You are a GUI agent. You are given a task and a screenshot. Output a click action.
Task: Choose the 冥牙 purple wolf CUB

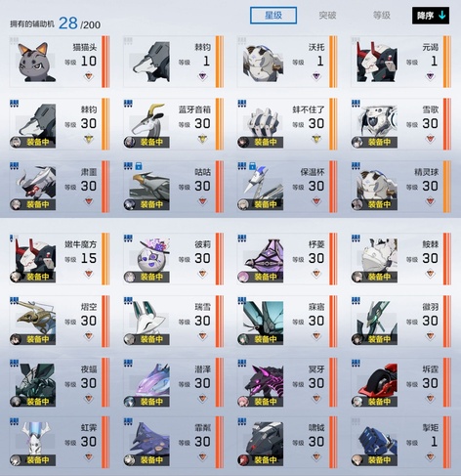click(287, 382)
